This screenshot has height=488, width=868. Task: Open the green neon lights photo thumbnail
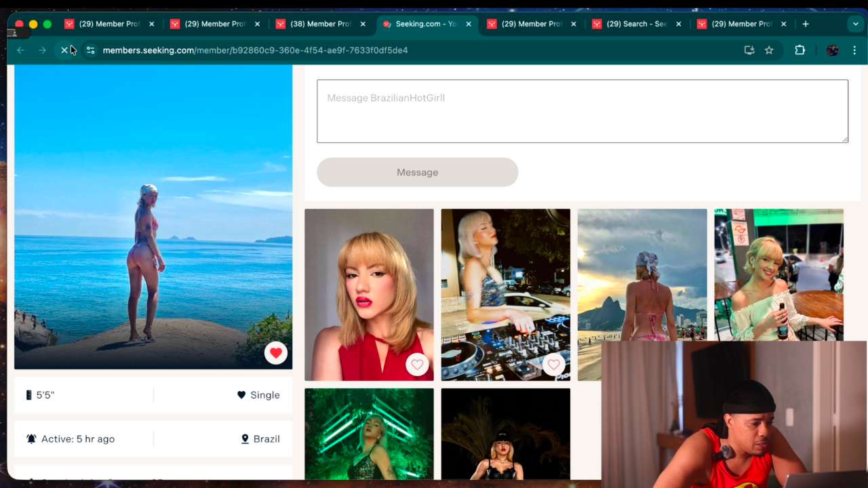369,434
